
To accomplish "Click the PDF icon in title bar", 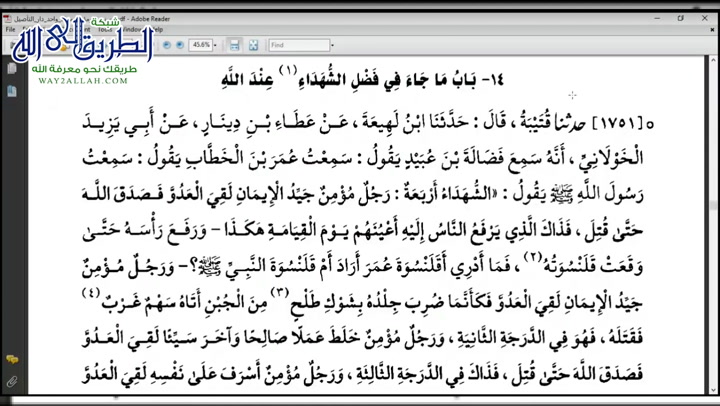I will click(x=7, y=19).
